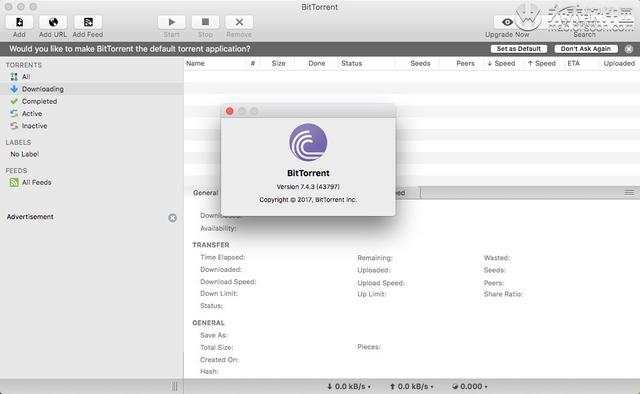The image size is (640, 394).
Task: Dismiss the default application banner
Action: click(629, 49)
